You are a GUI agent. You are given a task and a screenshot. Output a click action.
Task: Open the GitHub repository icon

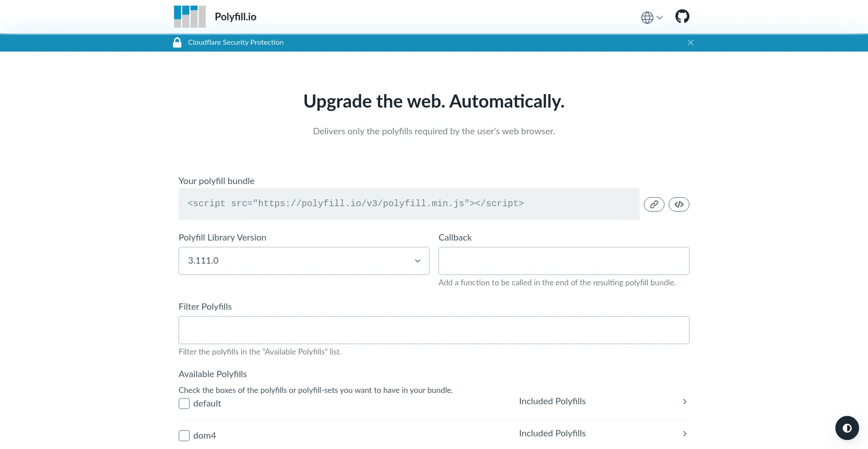[682, 17]
